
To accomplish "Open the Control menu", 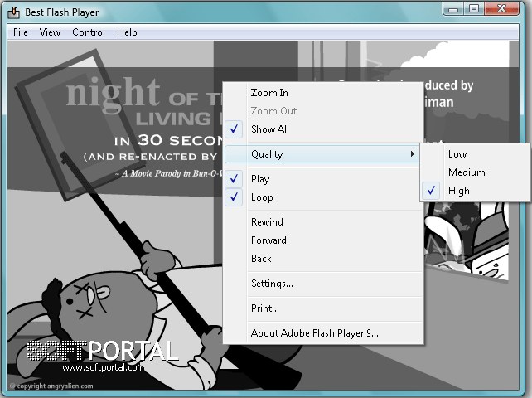I will (89, 32).
